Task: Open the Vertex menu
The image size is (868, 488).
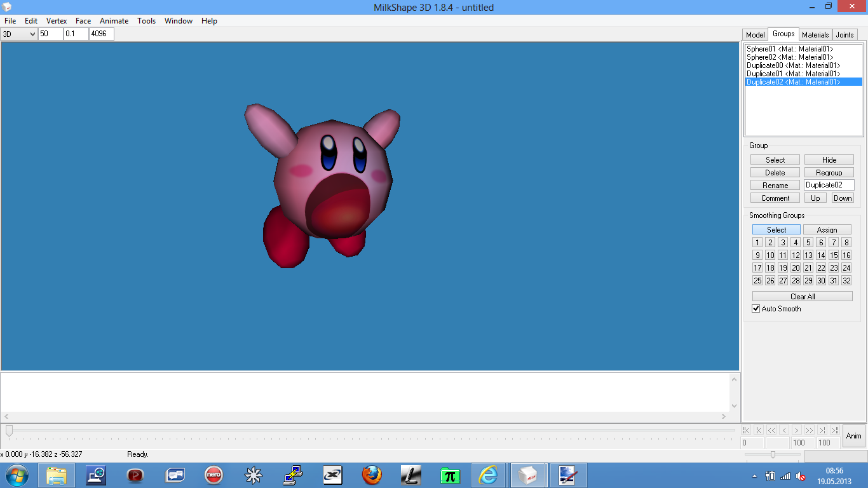Action: tap(57, 21)
